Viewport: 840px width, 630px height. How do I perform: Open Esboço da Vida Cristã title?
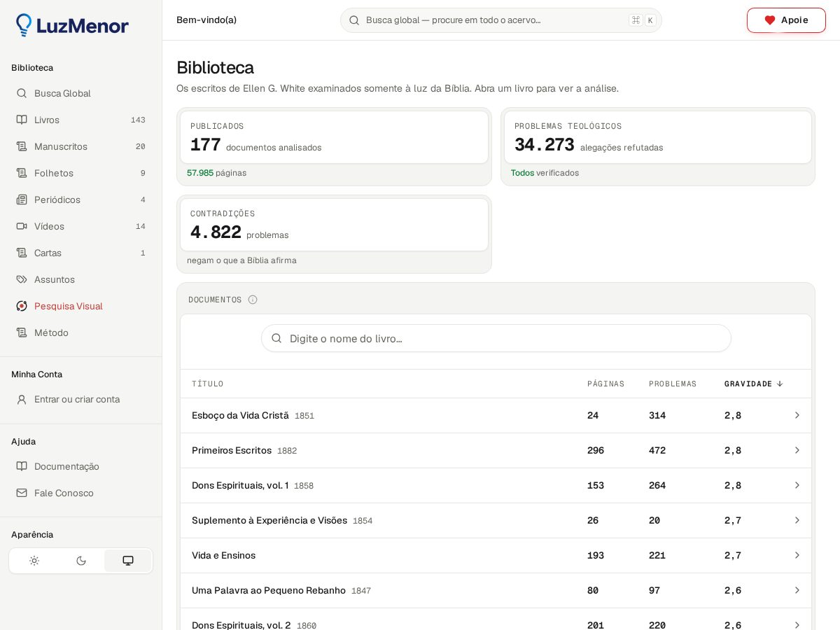tap(240, 415)
